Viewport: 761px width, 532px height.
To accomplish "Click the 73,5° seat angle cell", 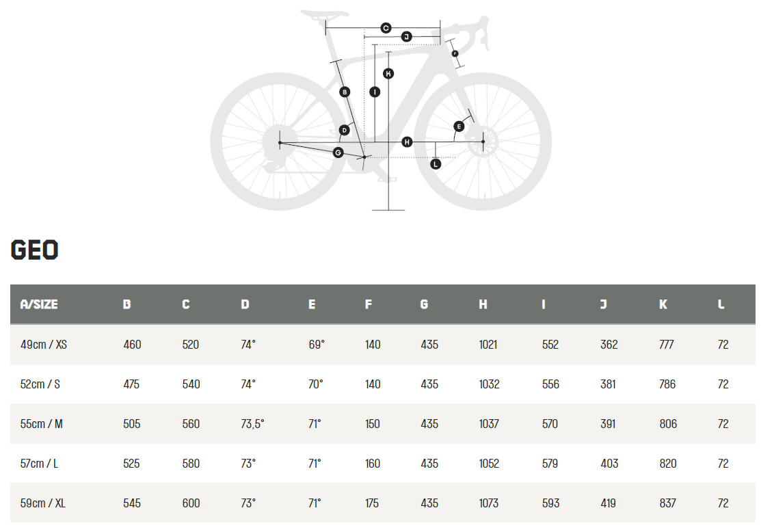I will tap(252, 424).
